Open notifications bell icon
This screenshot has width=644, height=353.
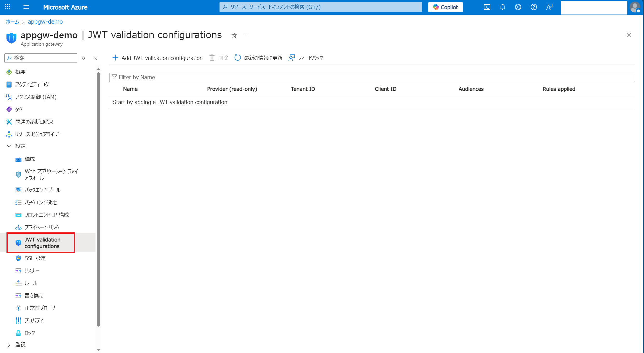(502, 7)
